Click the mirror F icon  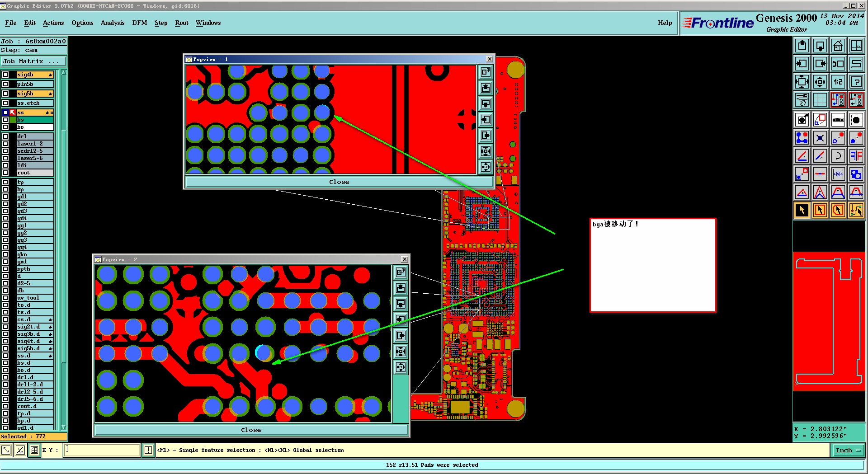[856, 156]
